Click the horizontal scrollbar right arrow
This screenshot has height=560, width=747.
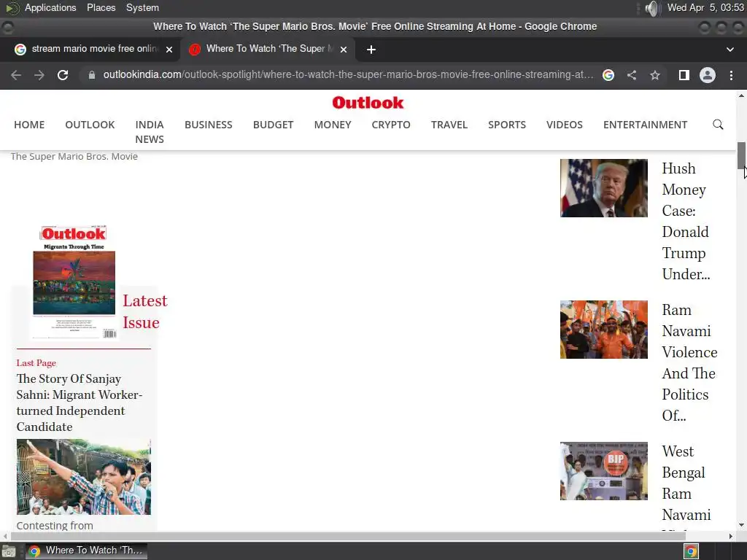click(731, 536)
